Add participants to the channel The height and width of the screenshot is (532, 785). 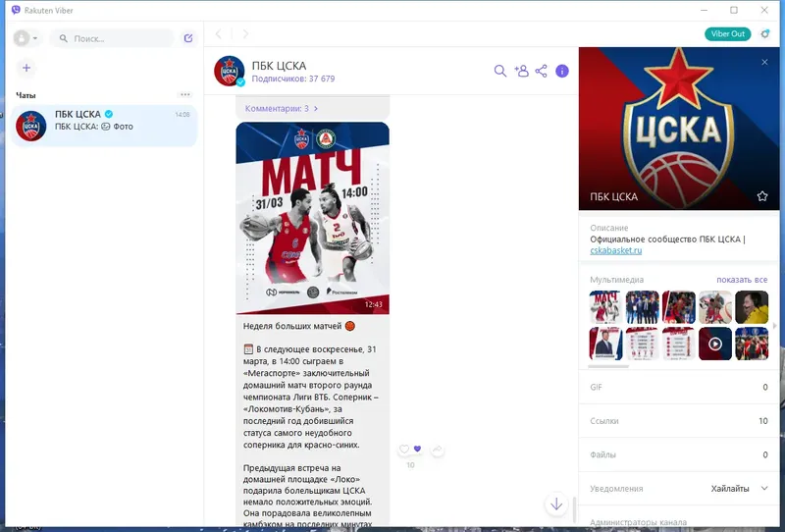pyautogui.click(x=521, y=71)
